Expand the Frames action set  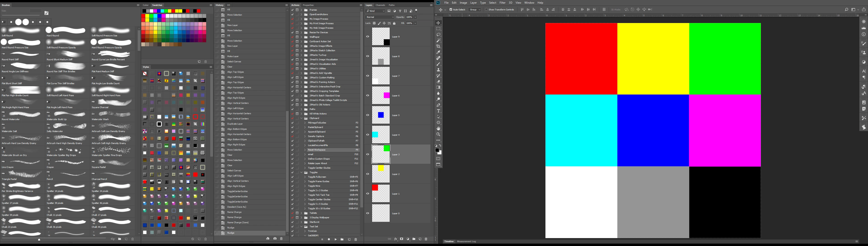[x=301, y=10]
